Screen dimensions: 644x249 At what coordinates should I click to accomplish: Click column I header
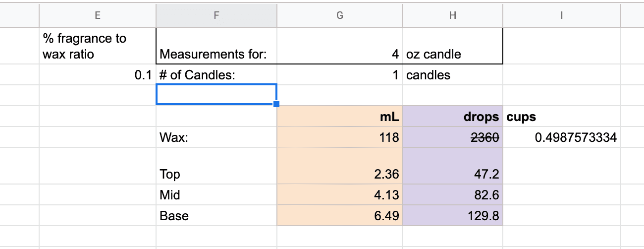click(x=561, y=15)
